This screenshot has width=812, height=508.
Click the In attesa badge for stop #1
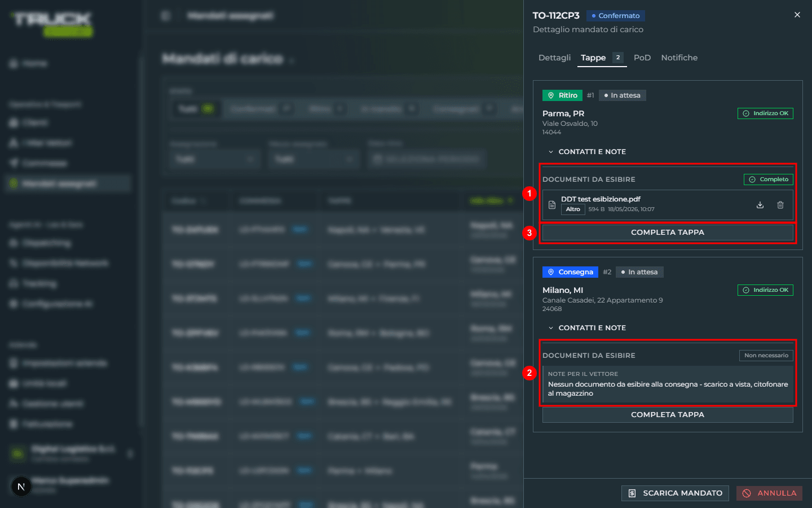[x=623, y=95]
